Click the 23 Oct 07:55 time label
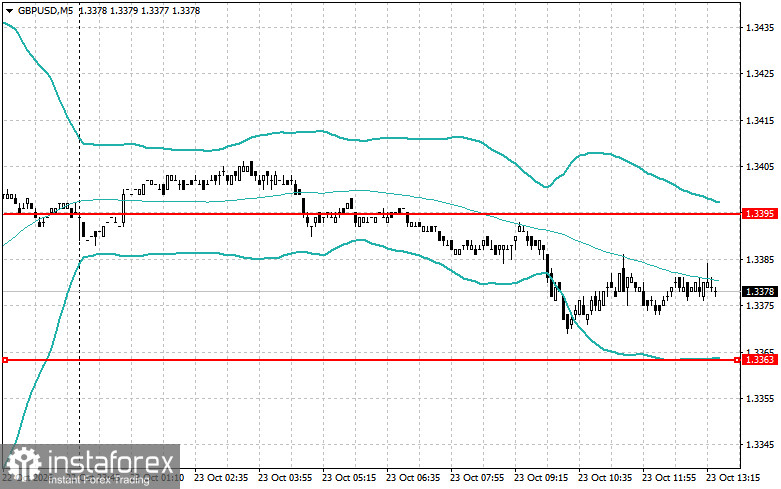 tap(477, 478)
